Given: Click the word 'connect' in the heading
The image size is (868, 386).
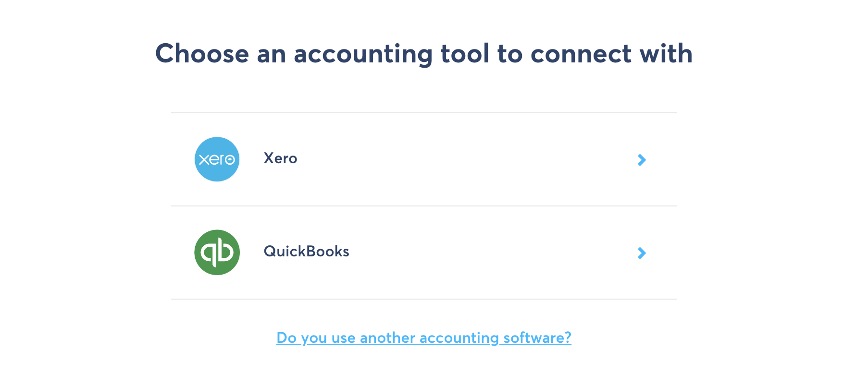Looking at the screenshot, I should (x=581, y=54).
